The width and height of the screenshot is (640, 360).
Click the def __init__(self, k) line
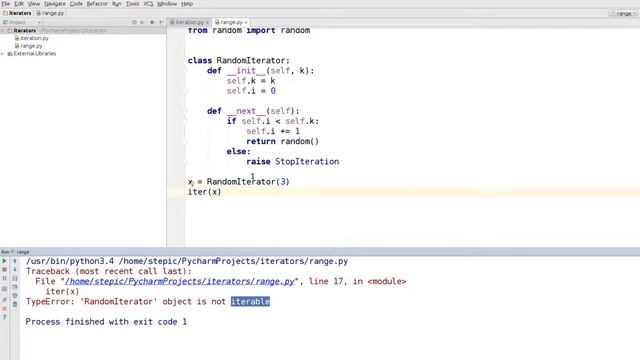pos(260,71)
